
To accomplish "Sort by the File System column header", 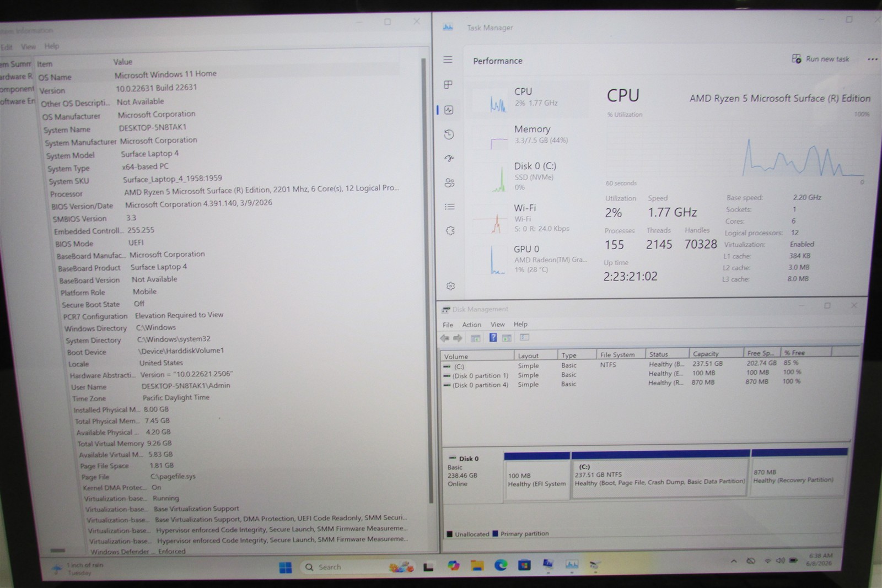I will 621,354.
